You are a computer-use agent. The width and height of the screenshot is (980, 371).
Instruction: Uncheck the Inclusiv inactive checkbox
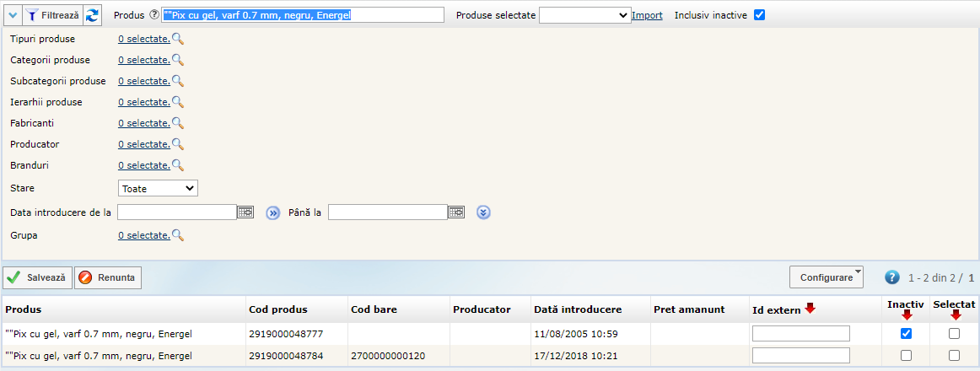click(759, 15)
